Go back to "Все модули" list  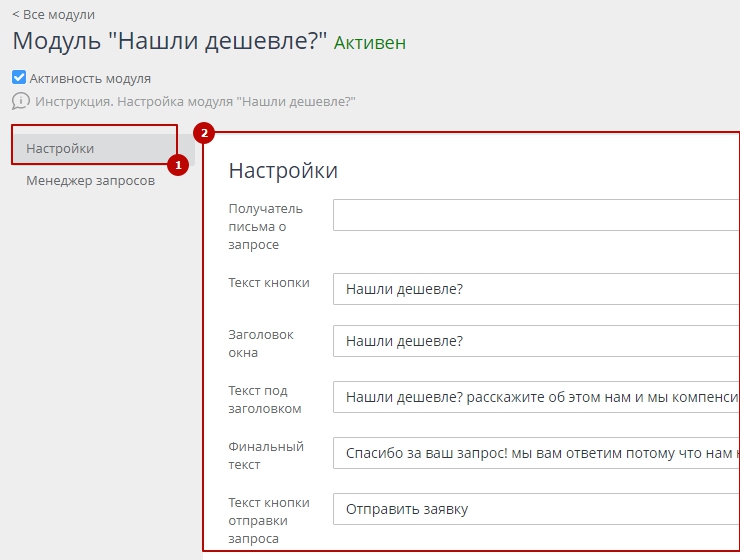(x=53, y=14)
